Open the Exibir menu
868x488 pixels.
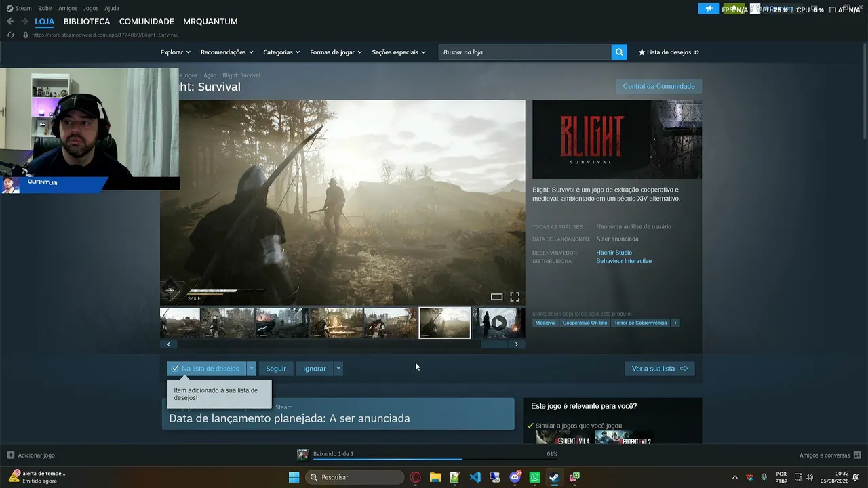(x=45, y=9)
